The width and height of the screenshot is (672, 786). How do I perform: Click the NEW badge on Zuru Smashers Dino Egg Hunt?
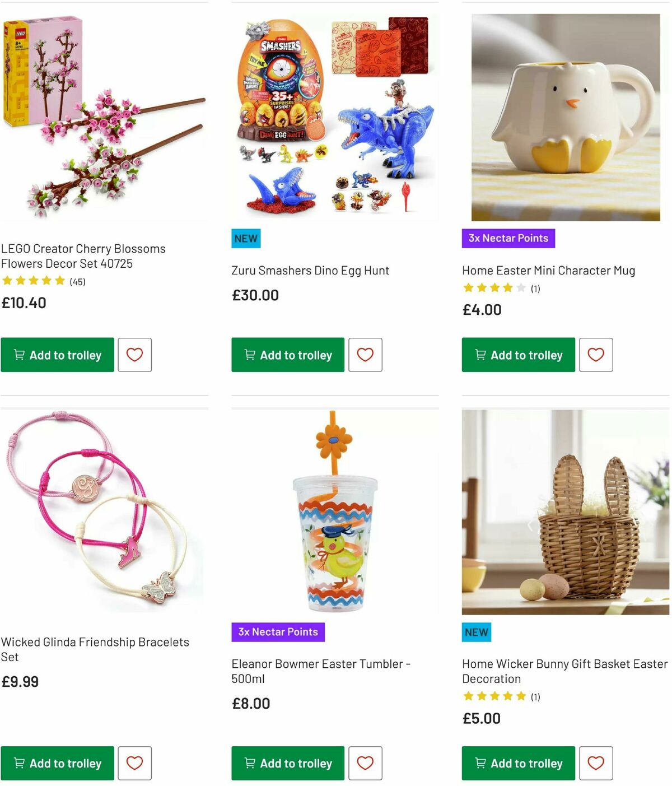pyautogui.click(x=245, y=238)
